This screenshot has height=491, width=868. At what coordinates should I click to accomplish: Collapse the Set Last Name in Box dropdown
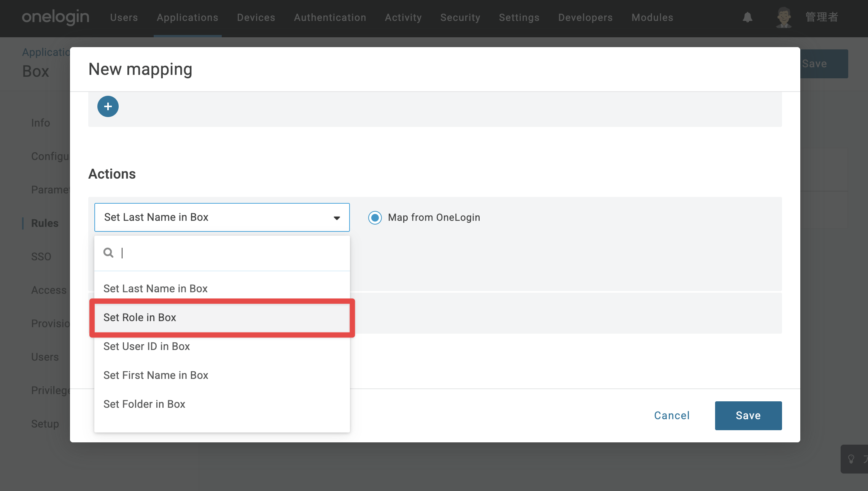pos(222,217)
